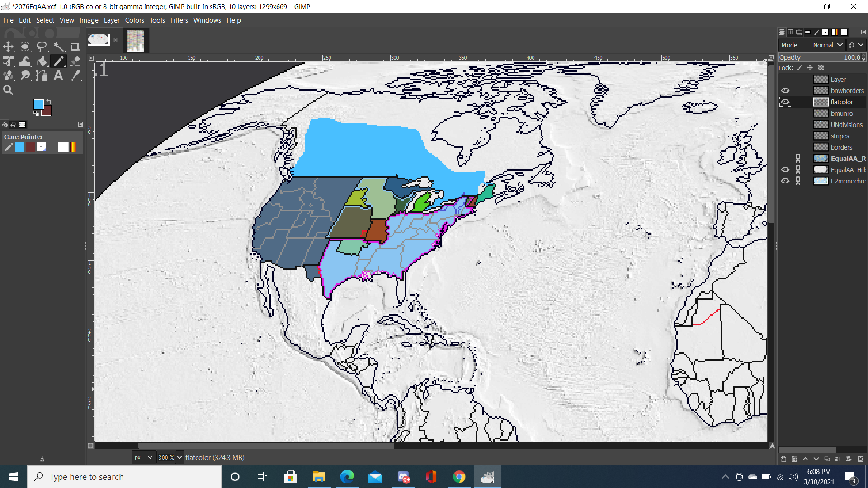The image size is (868, 488).
Task: Click the dark red background color swatch
Action: tap(47, 112)
